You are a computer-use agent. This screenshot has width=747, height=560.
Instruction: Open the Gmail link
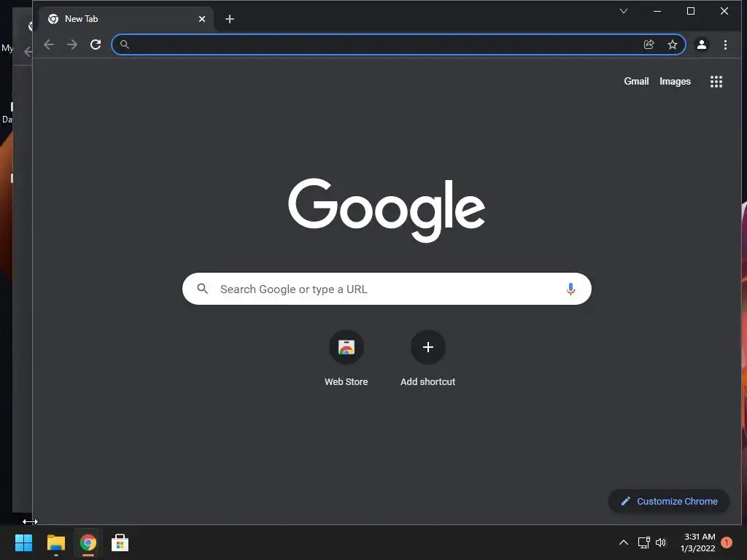636,82
